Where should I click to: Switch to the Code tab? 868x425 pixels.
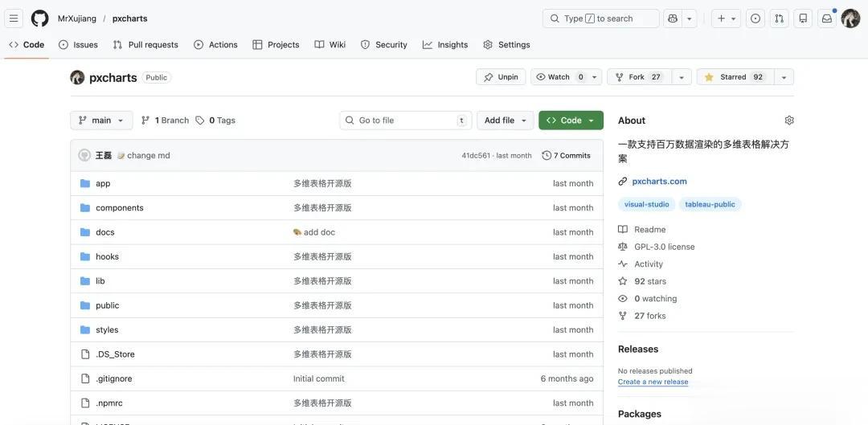(x=27, y=45)
